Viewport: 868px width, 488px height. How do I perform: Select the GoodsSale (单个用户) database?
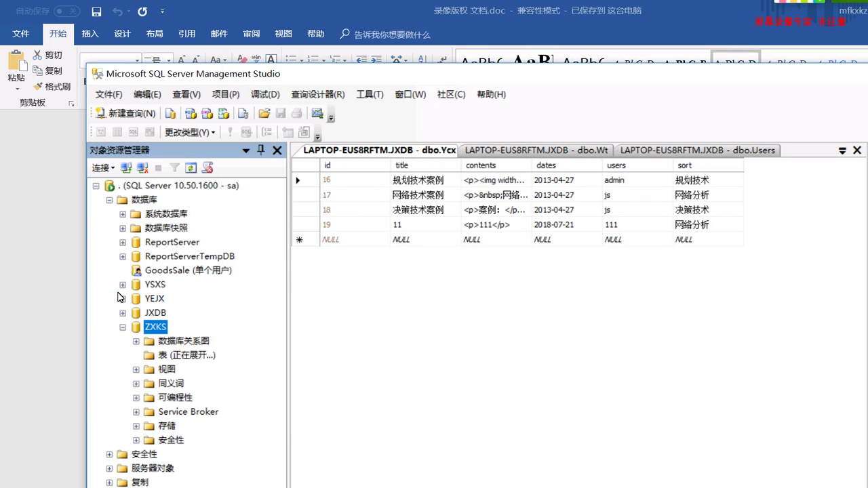coord(188,270)
